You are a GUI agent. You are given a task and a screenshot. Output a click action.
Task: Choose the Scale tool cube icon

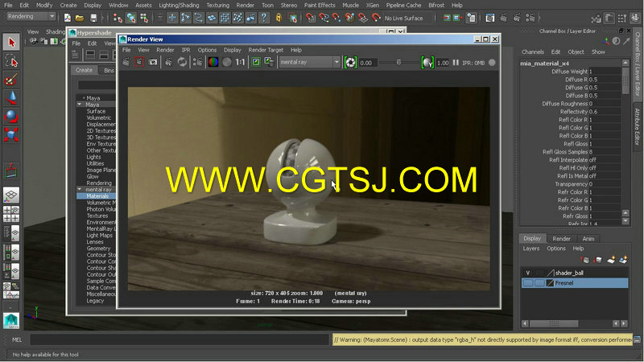coord(11,134)
